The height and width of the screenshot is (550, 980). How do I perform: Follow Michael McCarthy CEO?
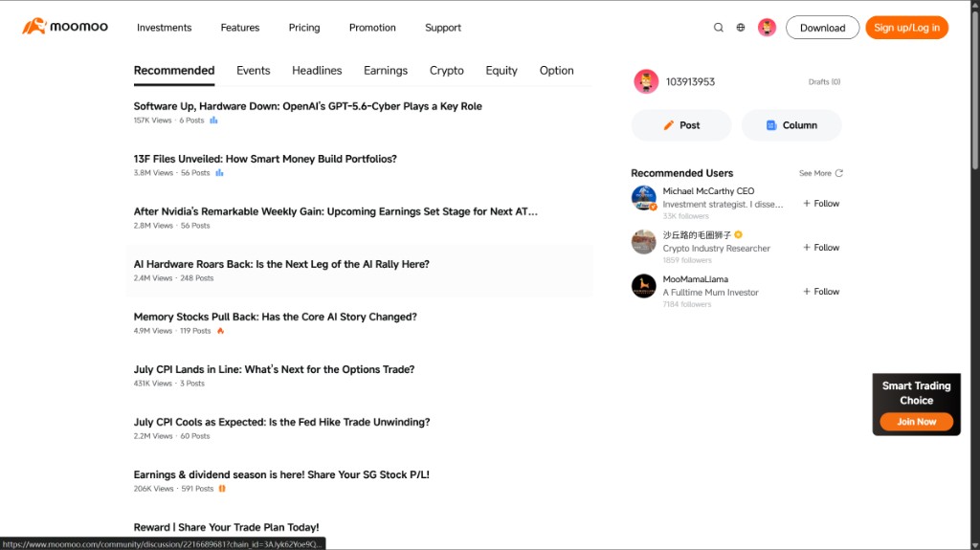click(821, 203)
